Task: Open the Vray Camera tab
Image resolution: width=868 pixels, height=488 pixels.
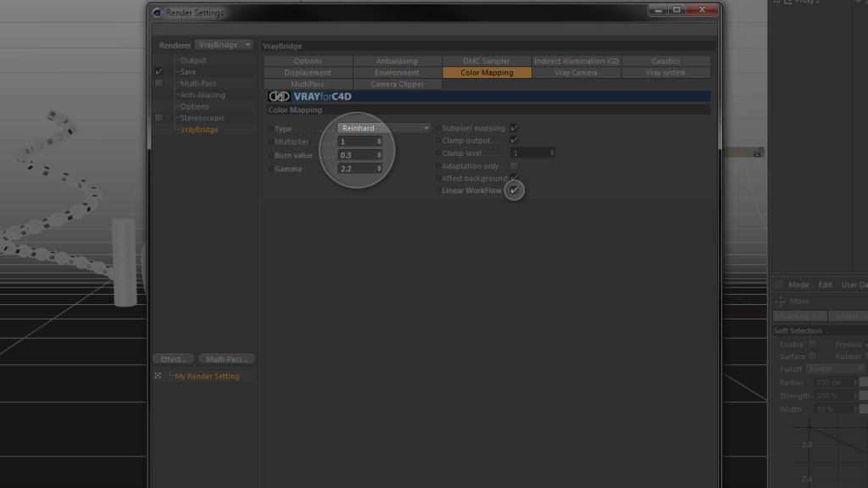Action: click(576, 73)
